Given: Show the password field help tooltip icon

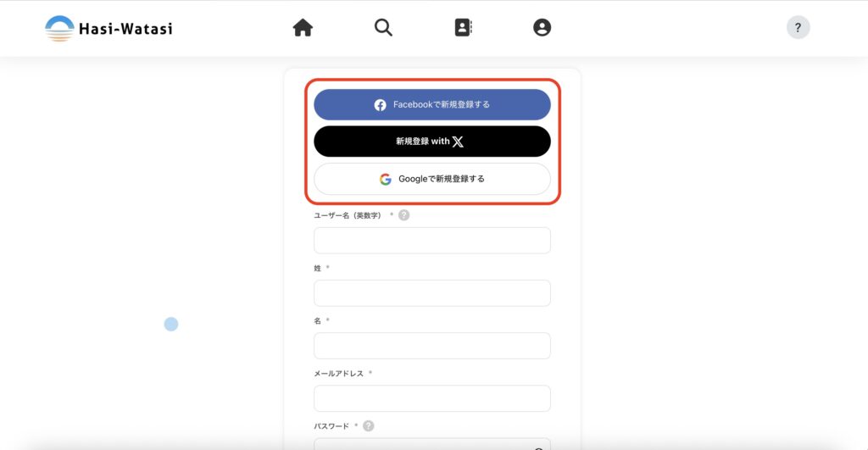Looking at the screenshot, I should click(369, 425).
